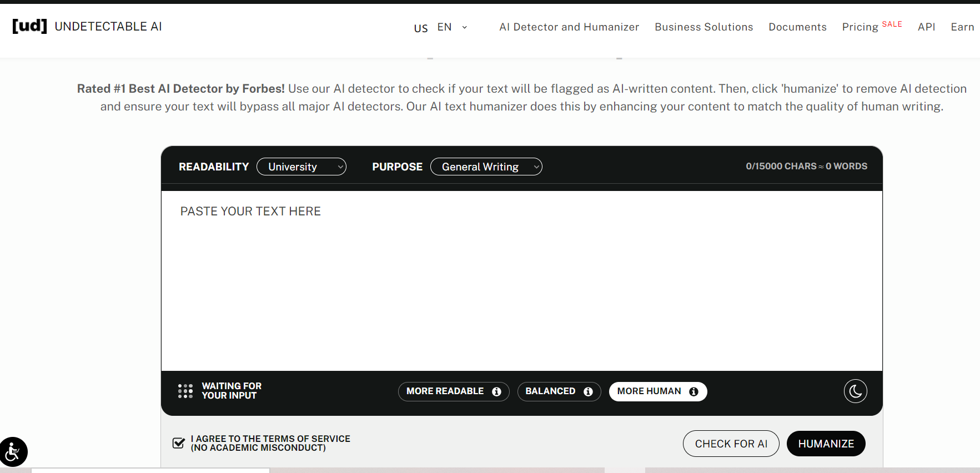Screen dimensions: 980x473
Task: Click the dotted grid status icon
Action: (x=185, y=391)
